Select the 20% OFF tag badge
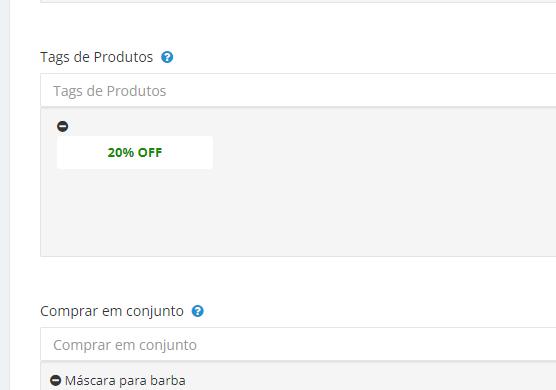Screen dimensions: 556x390 point(135,152)
